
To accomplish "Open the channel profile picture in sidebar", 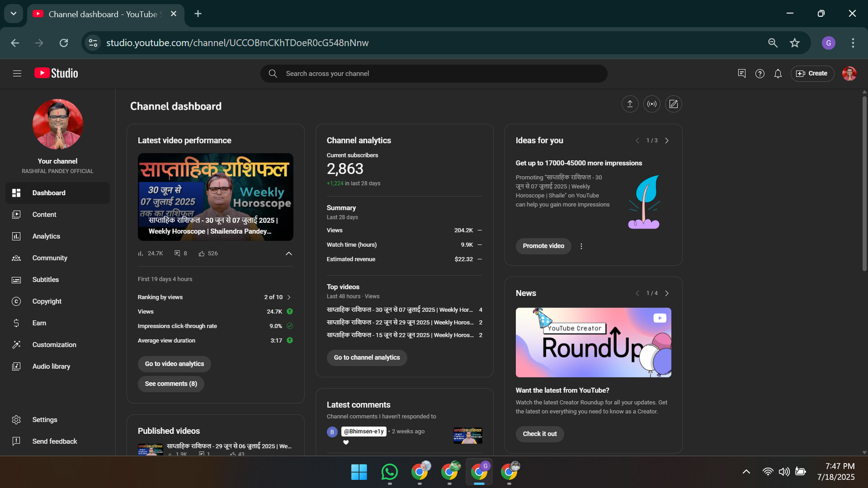I will click(58, 124).
